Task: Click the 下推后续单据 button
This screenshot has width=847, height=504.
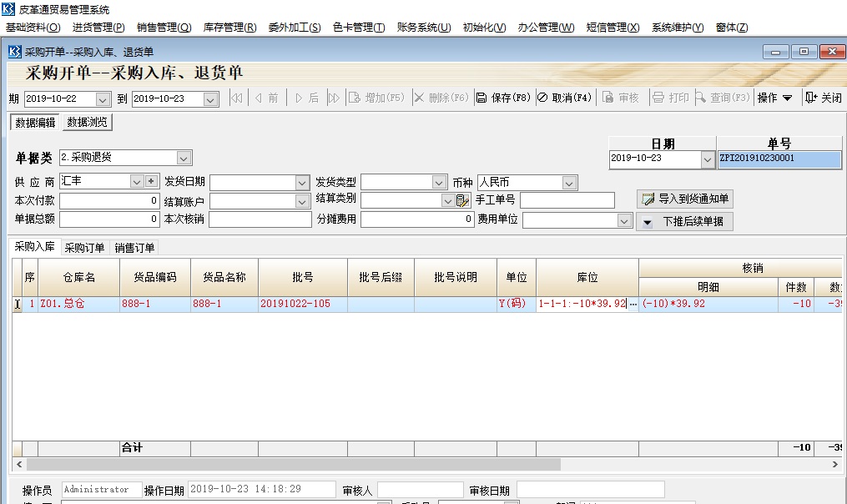Action: pyautogui.click(x=683, y=220)
